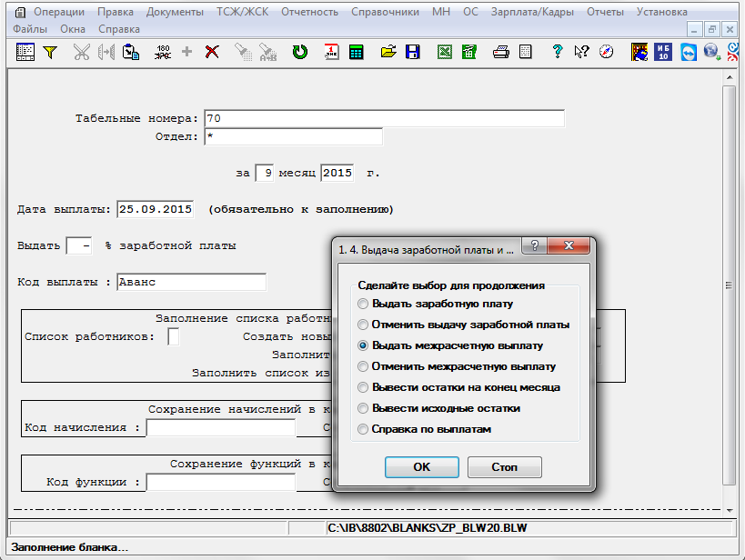Select 'Вывести остатки на конец месяца' option
745x560 pixels.
tap(364, 387)
